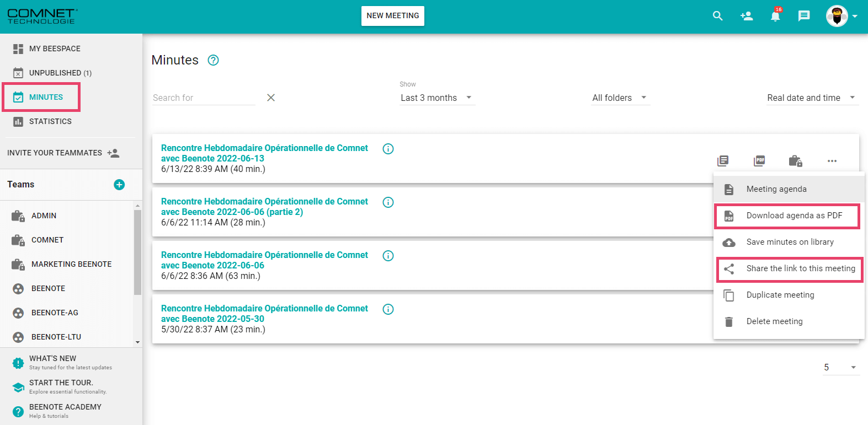
Task: Add a new team with plus icon
Action: [x=119, y=185]
